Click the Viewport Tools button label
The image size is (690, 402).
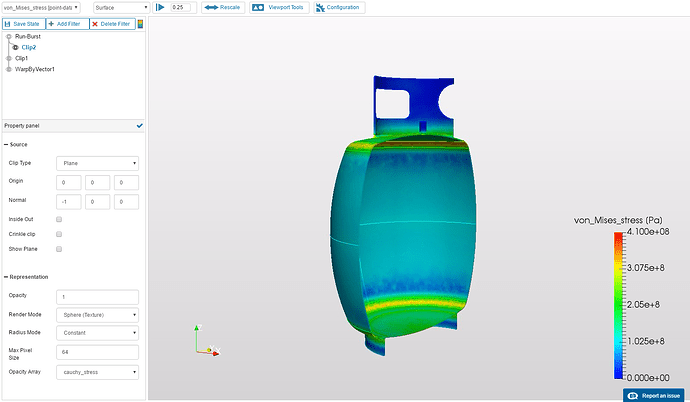click(286, 7)
